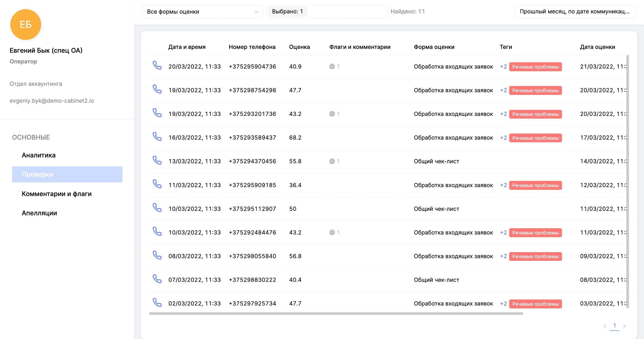Image resolution: width=644 pixels, height=339 pixels.
Task: Open the Выбрано: 1 selection dropdown
Action: [x=326, y=12]
